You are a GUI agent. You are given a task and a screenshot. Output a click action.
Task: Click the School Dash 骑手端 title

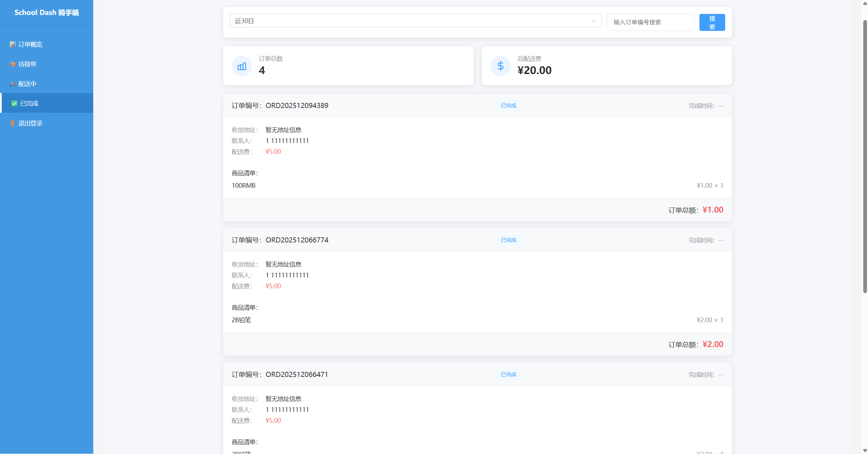click(x=46, y=13)
